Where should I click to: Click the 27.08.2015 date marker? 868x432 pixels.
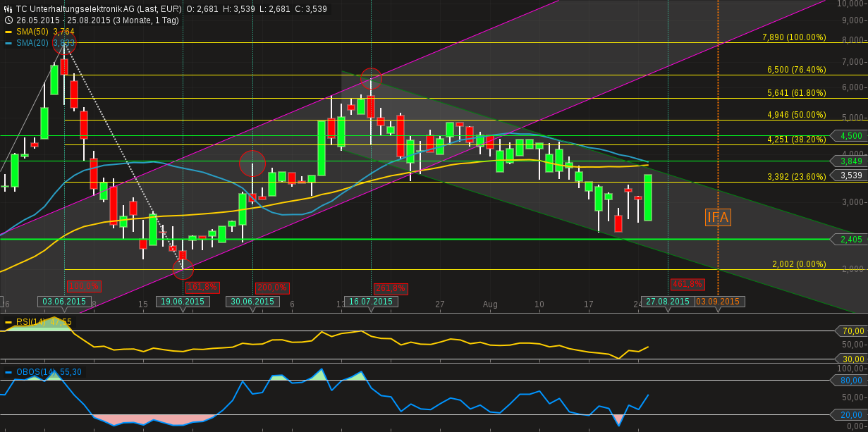[668, 302]
